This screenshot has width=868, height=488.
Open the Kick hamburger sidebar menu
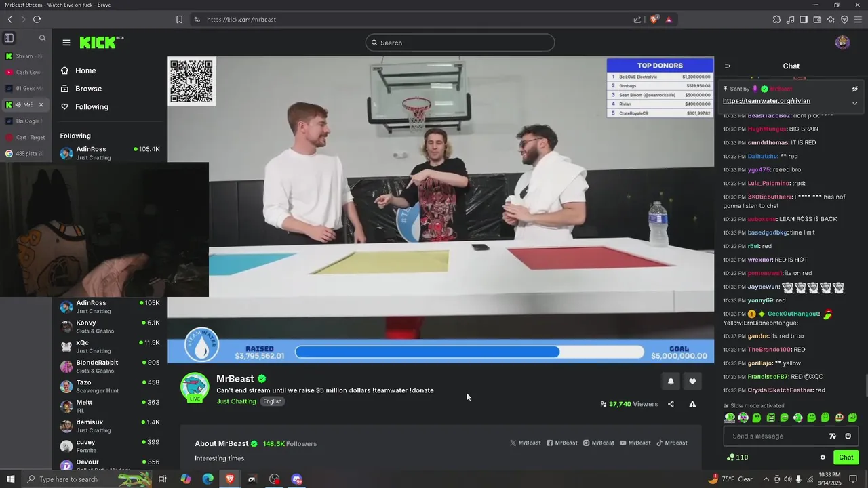tap(66, 43)
